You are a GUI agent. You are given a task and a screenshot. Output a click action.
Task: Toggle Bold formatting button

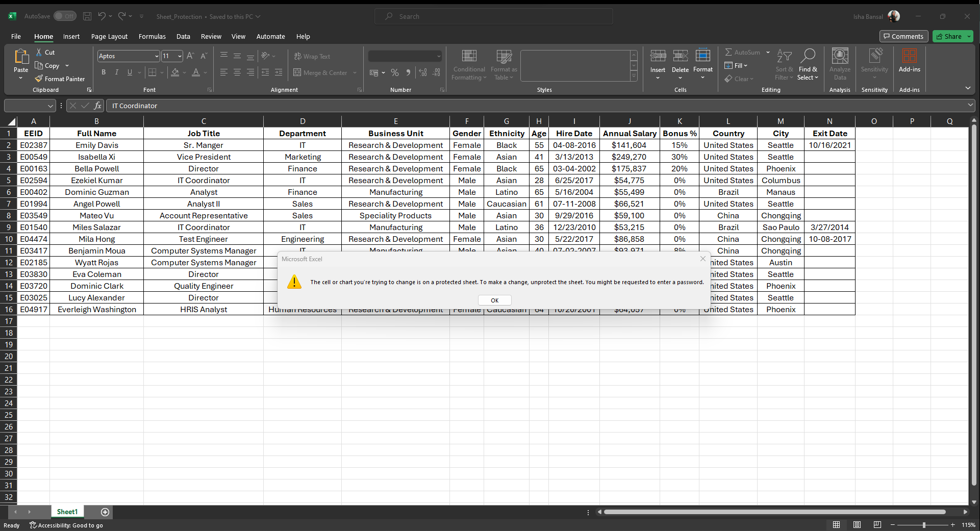coord(104,72)
